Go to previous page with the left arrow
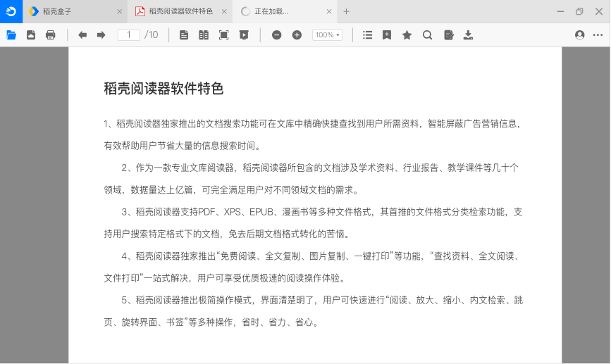611x364 pixels. (82, 35)
